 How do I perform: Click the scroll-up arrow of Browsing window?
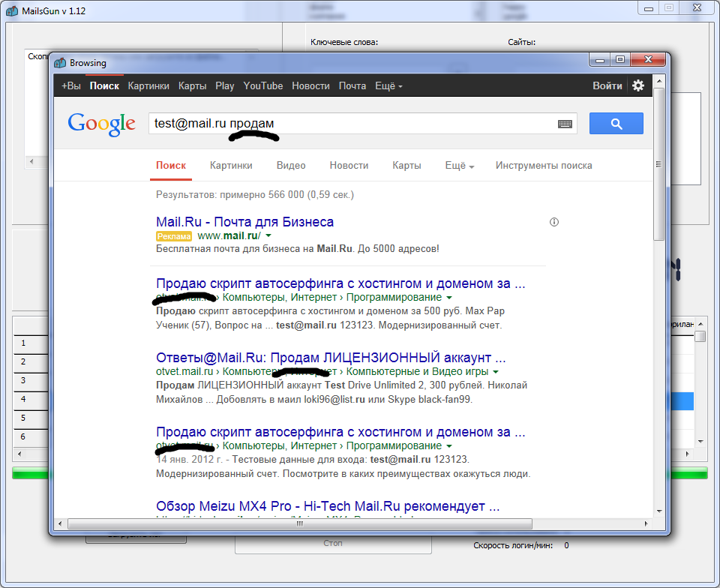(x=659, y=81)
